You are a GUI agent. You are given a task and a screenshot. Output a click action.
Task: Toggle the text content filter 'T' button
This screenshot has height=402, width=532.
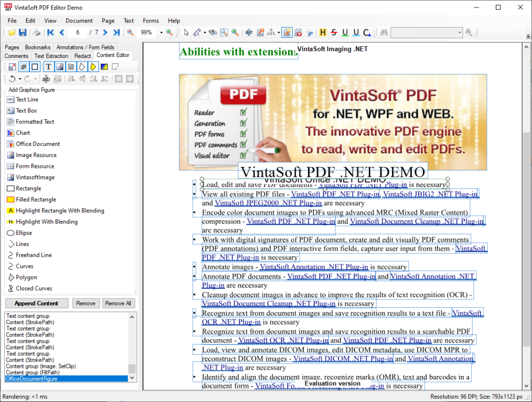[48, 67]
